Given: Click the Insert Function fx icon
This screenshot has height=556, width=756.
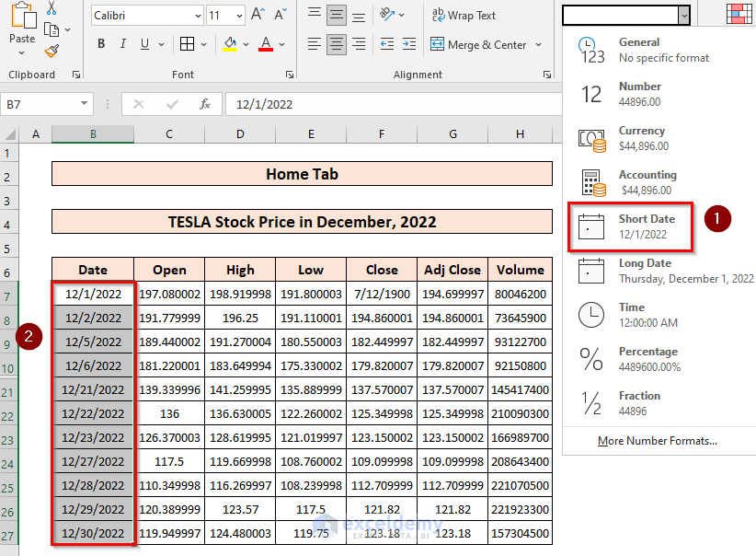Looking at the screenshot, I should pyautogui.click(x=205, y=104).
